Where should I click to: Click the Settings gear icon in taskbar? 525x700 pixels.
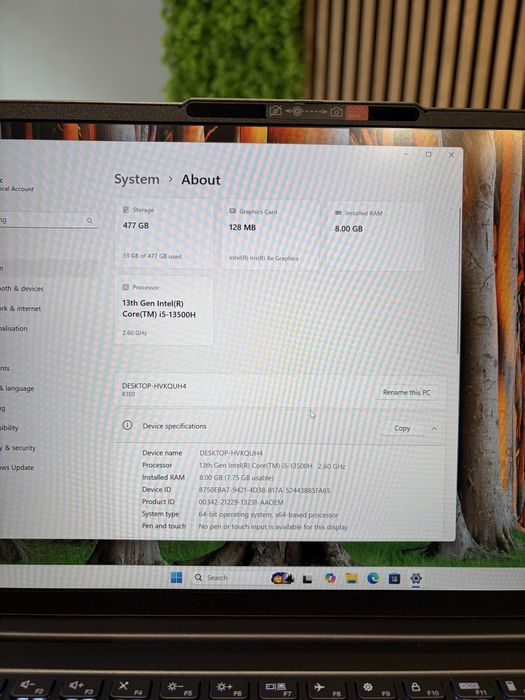[x=416, y=579]
